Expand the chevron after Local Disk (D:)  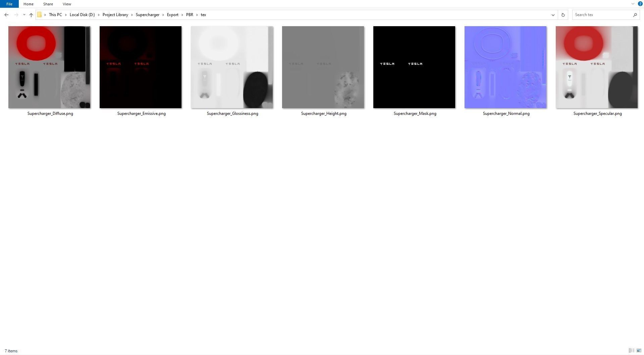(x=99, y=15)
